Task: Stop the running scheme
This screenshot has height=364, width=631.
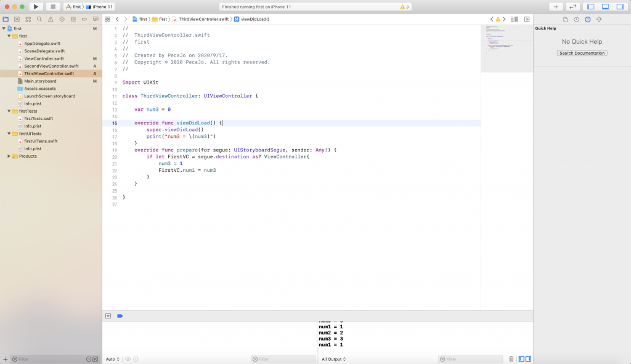Action: pyautogui.click(x=53, y=7)
